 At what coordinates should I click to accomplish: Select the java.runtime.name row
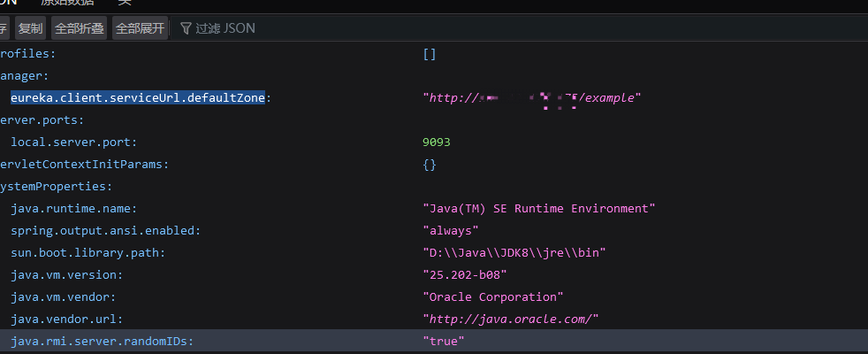[73, 208]
